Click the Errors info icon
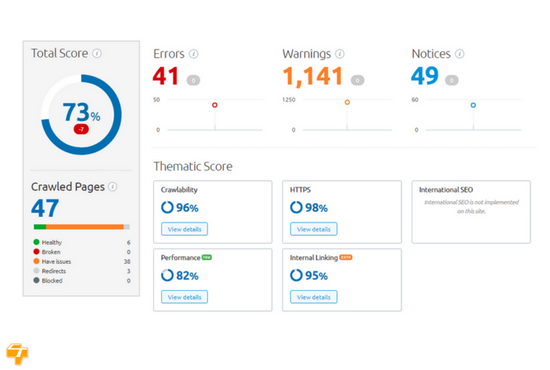Viewport: 550px width, 370px height. (x=194, y=54)
